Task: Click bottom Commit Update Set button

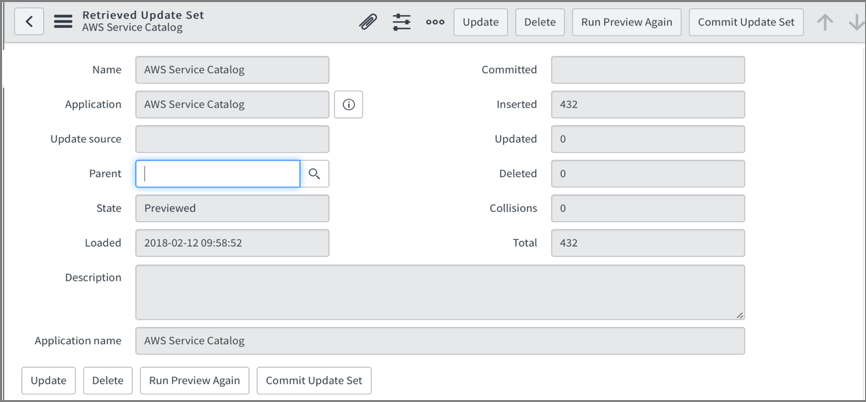Action: 314,380
